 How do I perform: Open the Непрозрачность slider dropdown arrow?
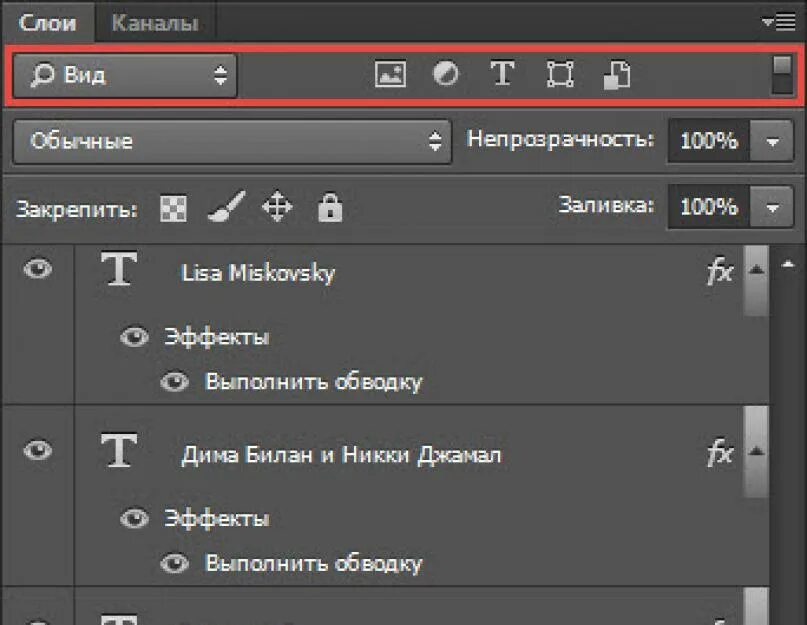(771, 141)
